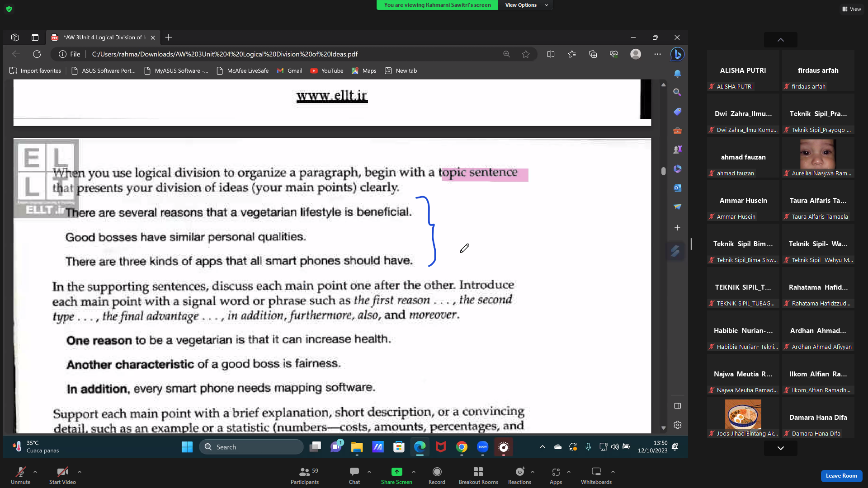Open Zoom Whiteboards
The image size is (868, 488).
596,476
